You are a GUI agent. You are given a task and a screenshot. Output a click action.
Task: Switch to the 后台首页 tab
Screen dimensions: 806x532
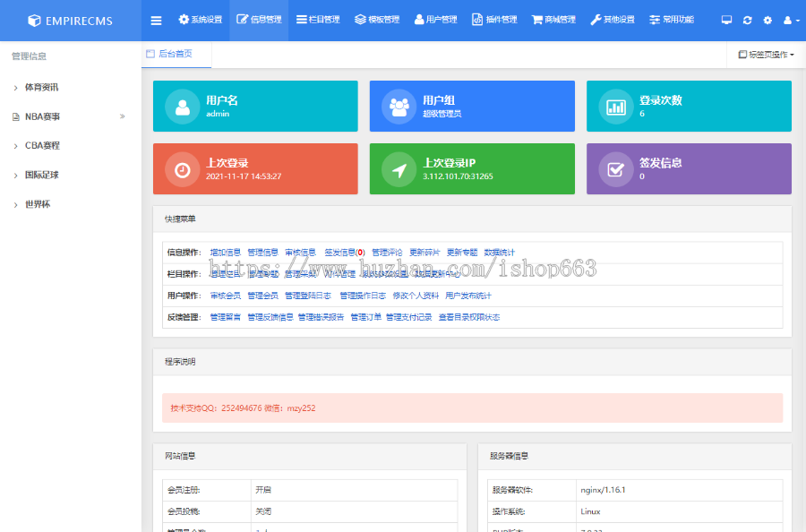pyautogui.click(x=175, y=54)
